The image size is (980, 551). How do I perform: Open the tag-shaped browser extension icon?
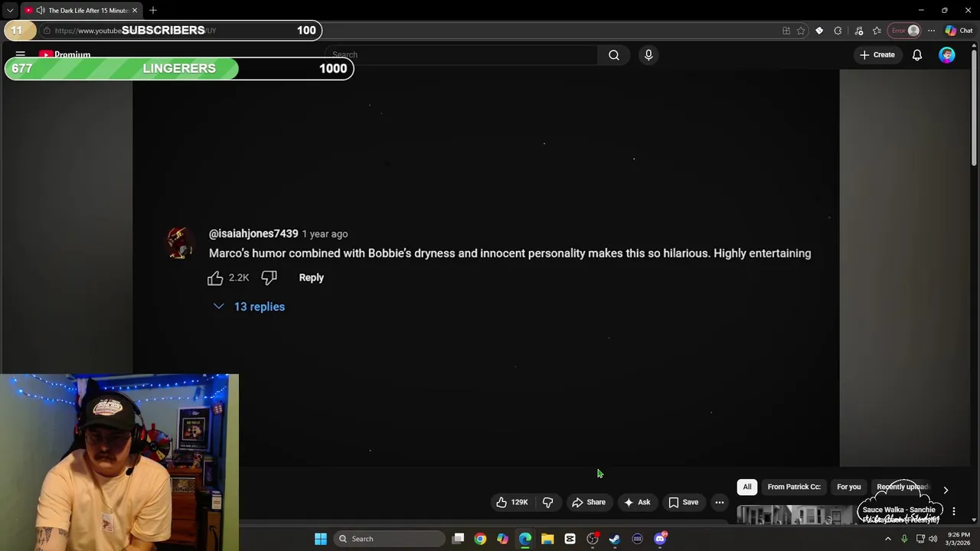(819, 31)
